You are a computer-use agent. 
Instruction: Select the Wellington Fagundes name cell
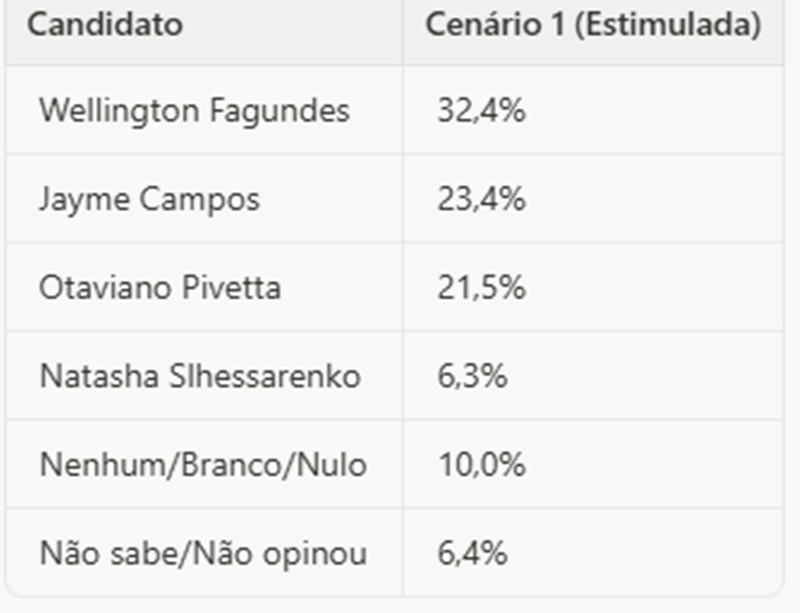coord(194,110)
